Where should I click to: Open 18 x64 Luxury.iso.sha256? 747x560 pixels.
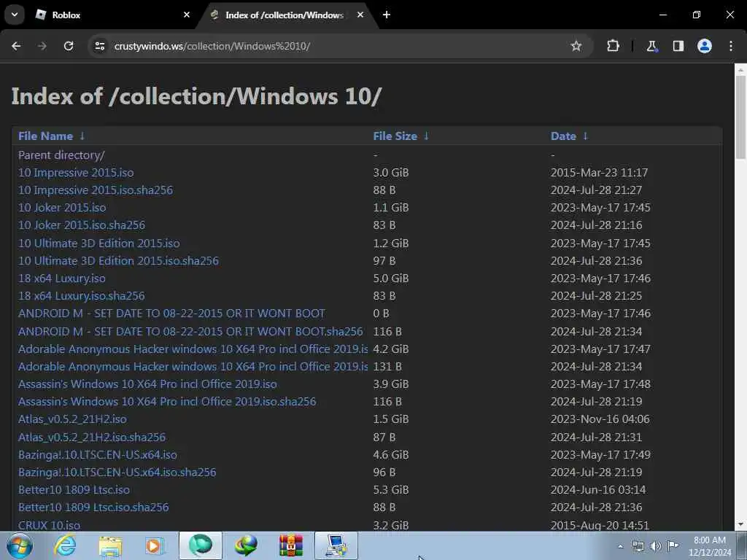click(x=82, y=296)
